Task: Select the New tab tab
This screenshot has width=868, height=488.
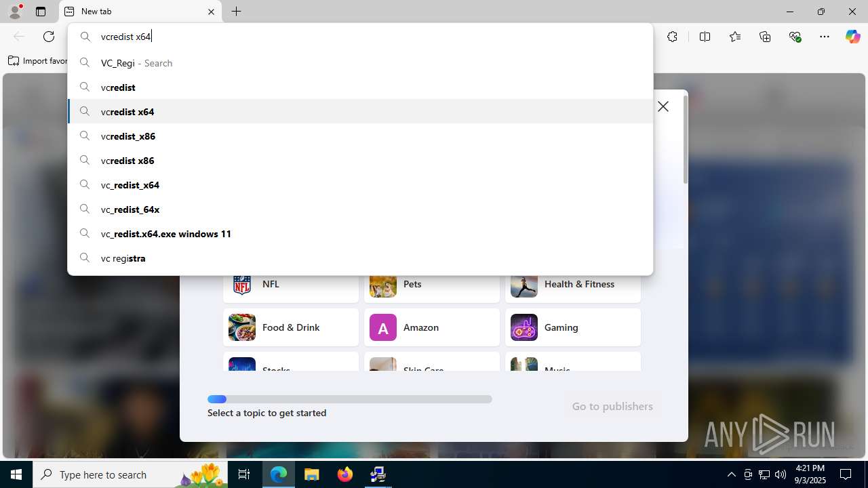Action: coord(140,12)
